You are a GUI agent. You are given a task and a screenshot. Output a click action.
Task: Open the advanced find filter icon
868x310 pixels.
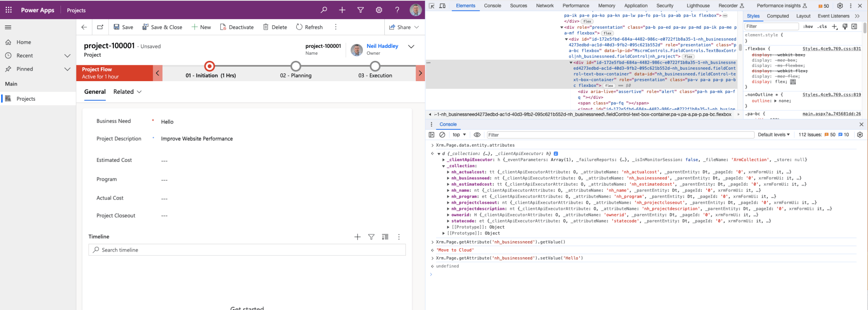tap(360, 10)
